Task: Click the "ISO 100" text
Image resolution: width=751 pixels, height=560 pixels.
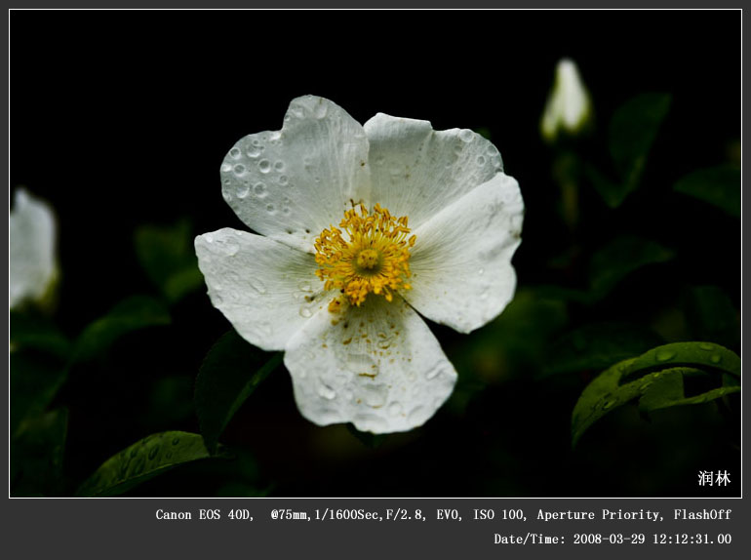Action: pos(498,514)
